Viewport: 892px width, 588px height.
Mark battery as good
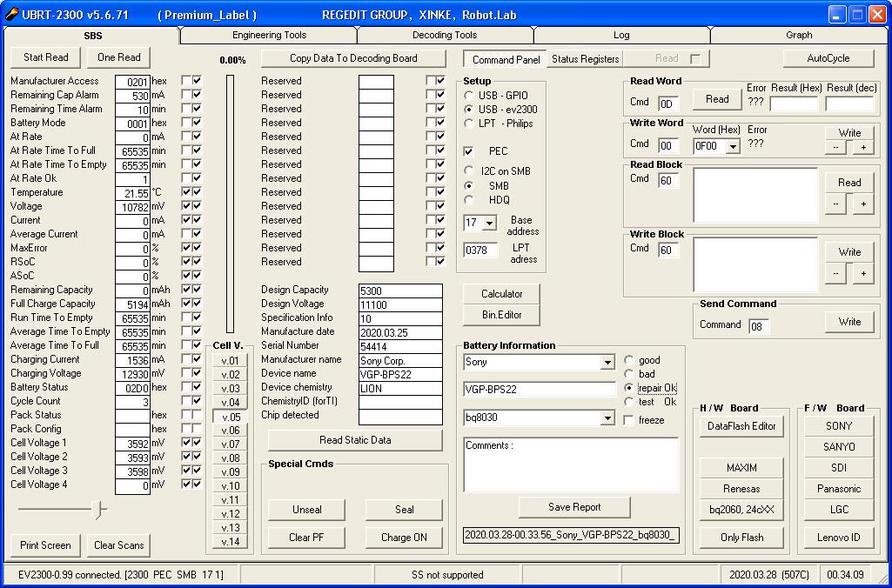(629, 360)
